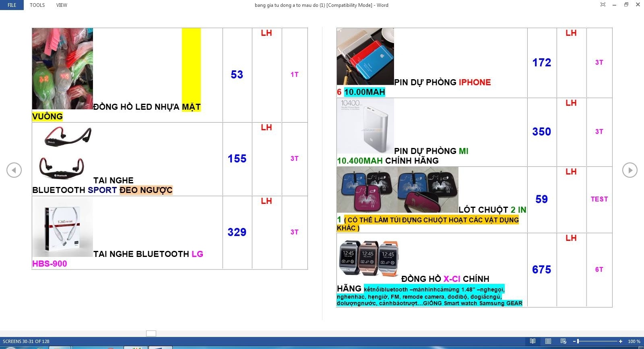Screen dimensions: 644x349
Task: Switch to Print Layout view icon
Action: click(x=548, y=341)
